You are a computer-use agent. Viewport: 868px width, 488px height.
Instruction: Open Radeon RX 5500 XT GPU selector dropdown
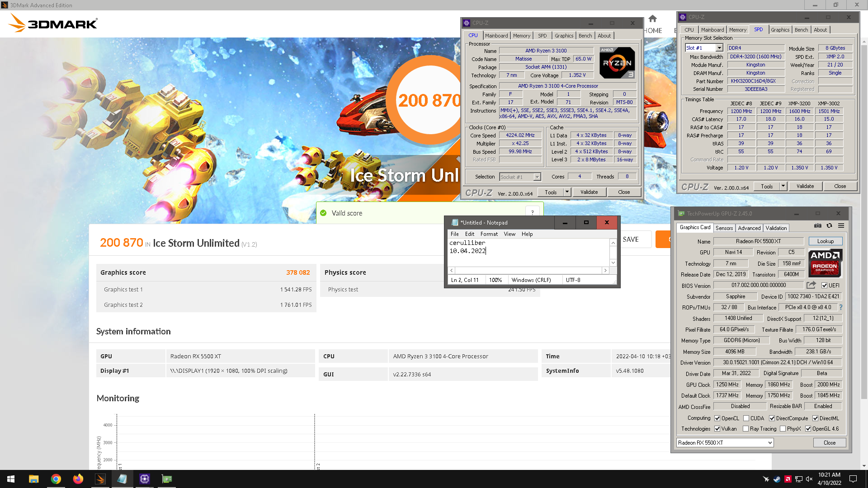pyautogui.click(x=725, y=443)
